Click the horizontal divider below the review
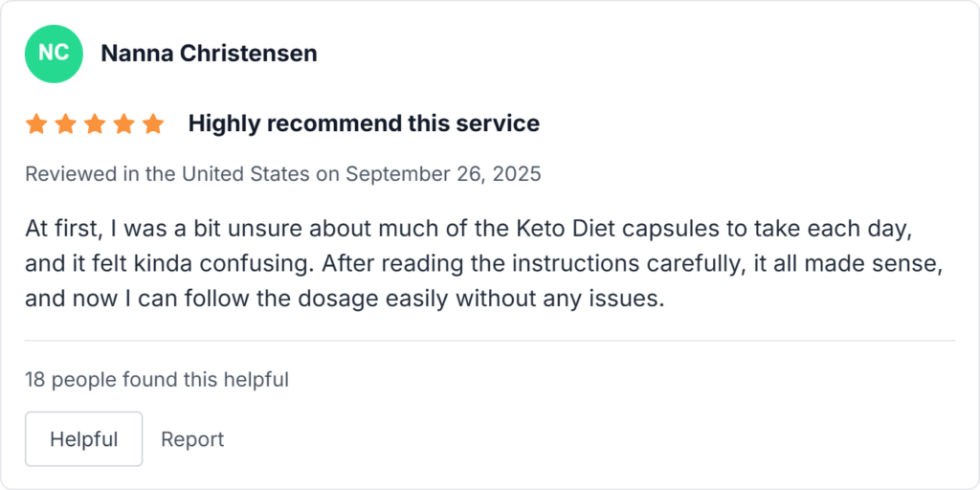The width and height of the screenshot is (980, 490). pyautogui.click(x=490, y=340)
